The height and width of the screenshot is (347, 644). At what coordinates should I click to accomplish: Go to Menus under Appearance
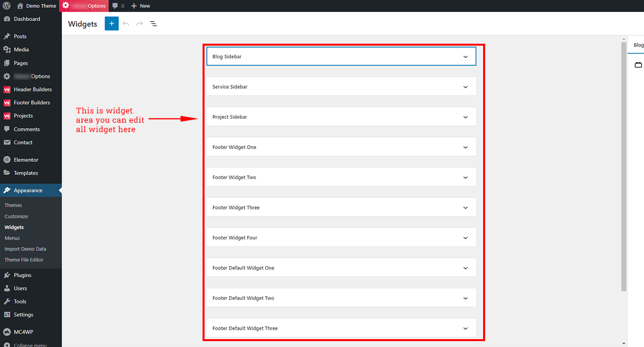12,238
